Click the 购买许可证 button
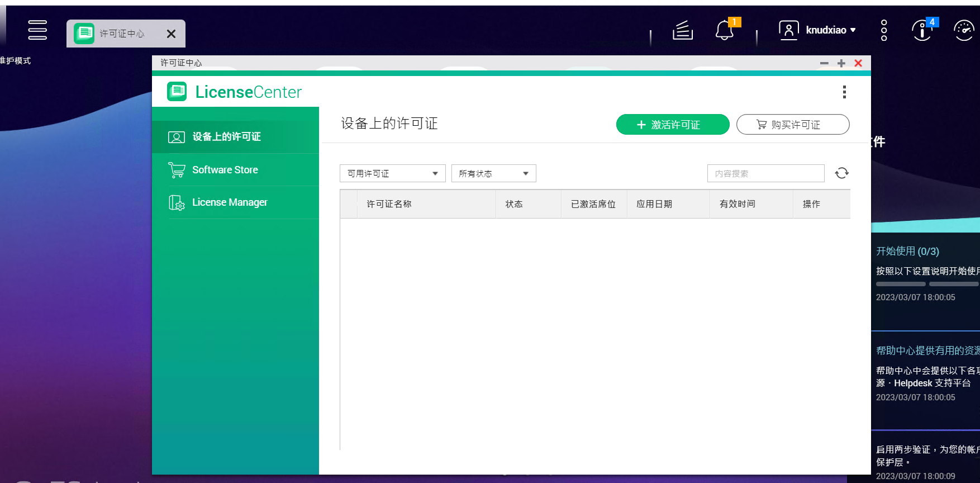Image resolution: width=980 pixels, height=483 pixels. [x=793, y=125]
